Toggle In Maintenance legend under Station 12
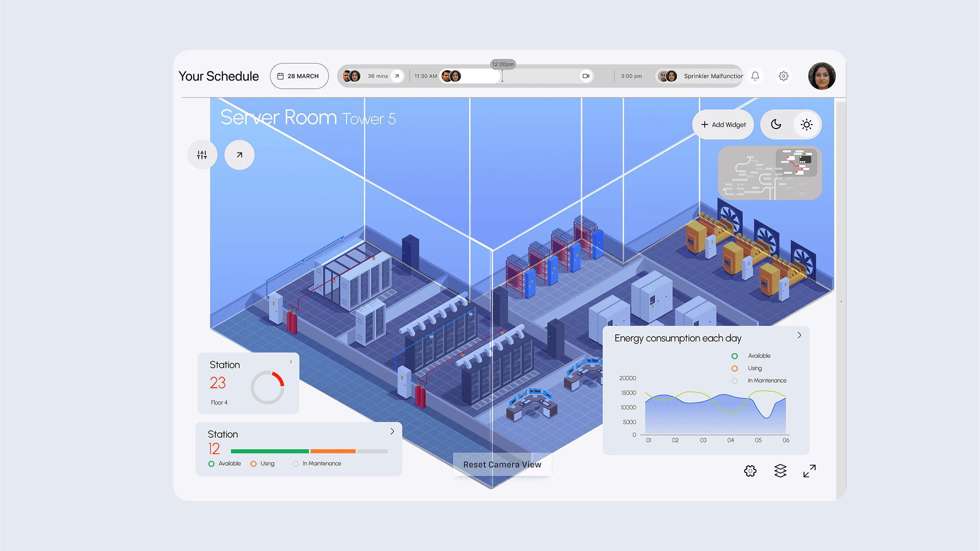 (296, 464)
